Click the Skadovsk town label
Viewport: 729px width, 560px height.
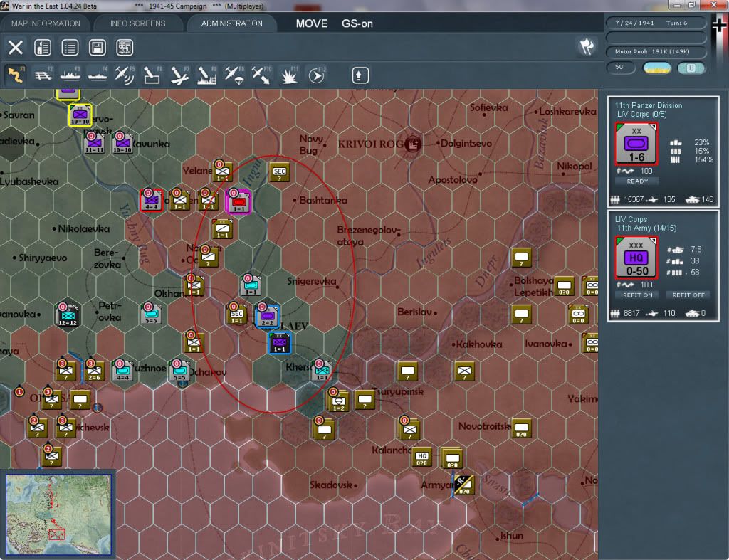pyautogui.click(x=331, y=485)
